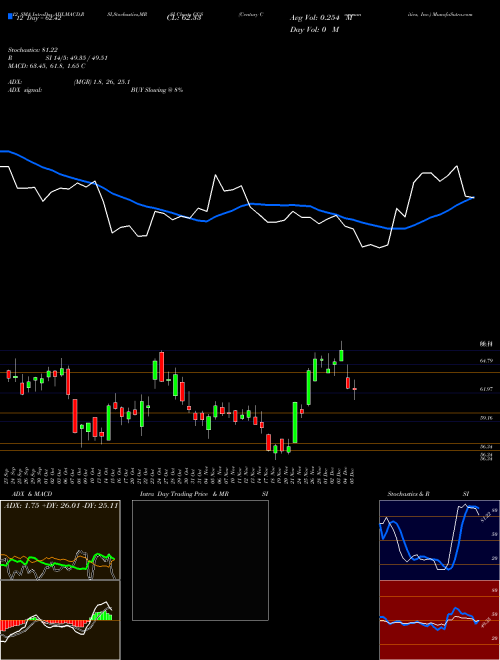Click the blue 12-day SMA line's right end
Screen dimensions: 500x660
473,197
